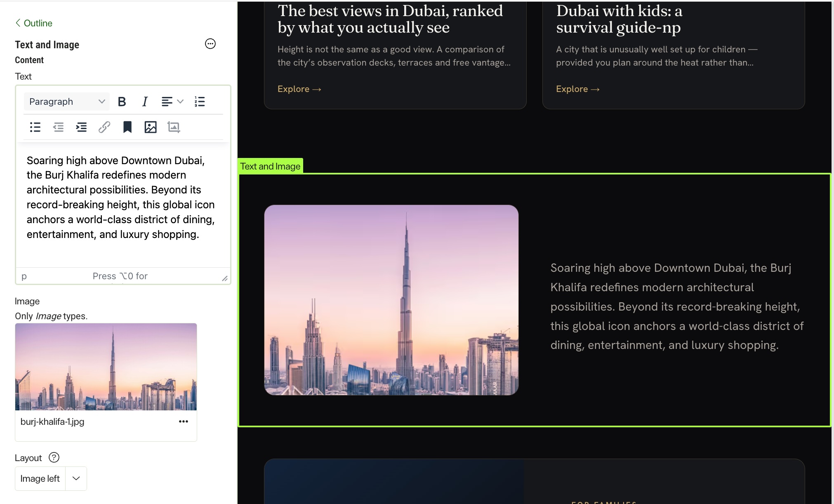Open the Image left layout dropdown

[76, 478]
